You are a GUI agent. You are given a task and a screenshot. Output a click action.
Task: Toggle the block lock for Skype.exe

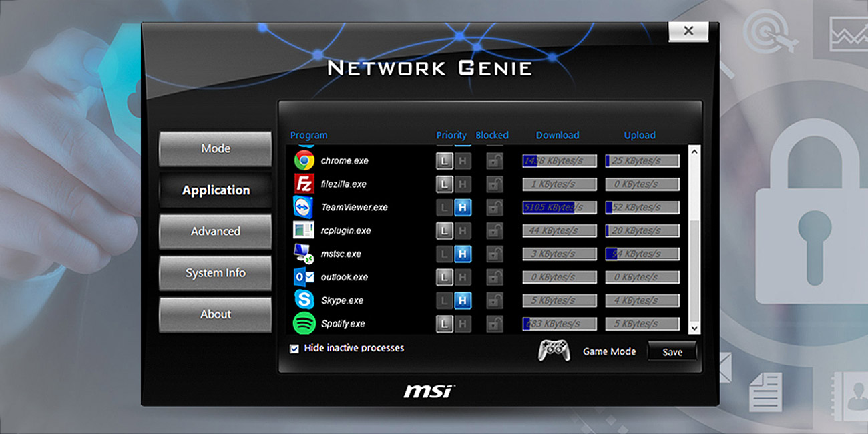[495, 301]
